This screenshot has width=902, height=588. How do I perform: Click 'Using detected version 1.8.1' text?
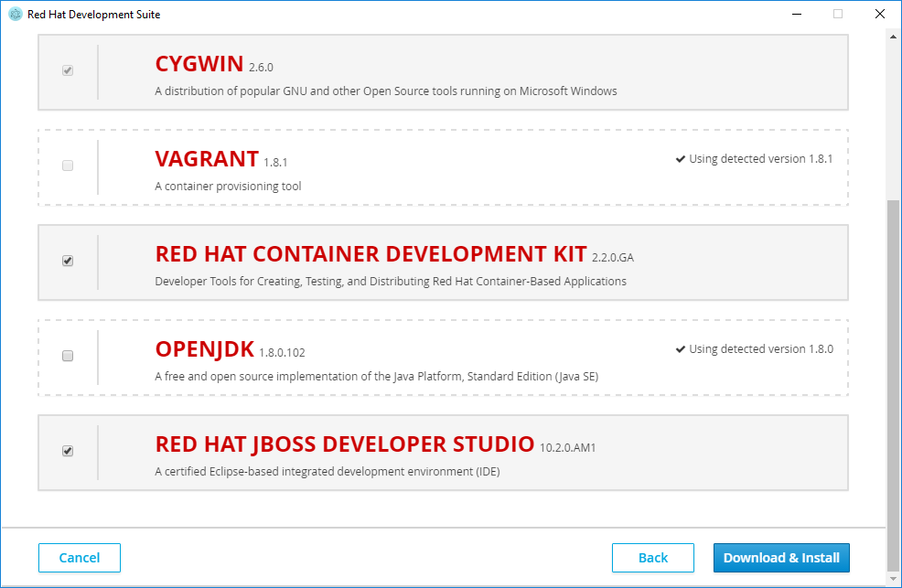pyautogui.click(x=760, y=159)
